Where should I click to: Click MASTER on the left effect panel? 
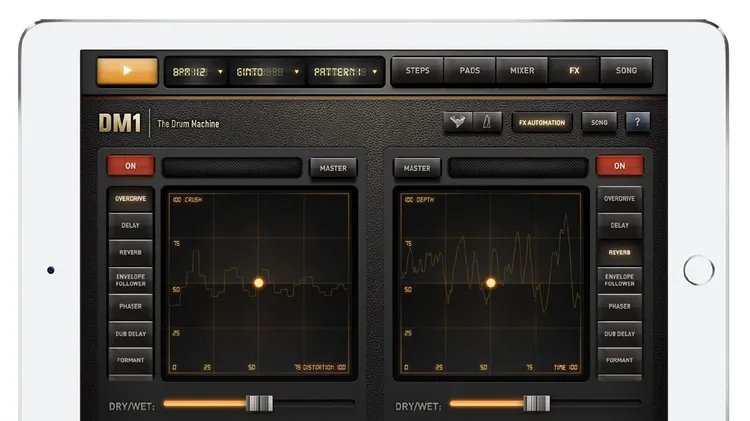pyautogui.click(x=333, y=168)
